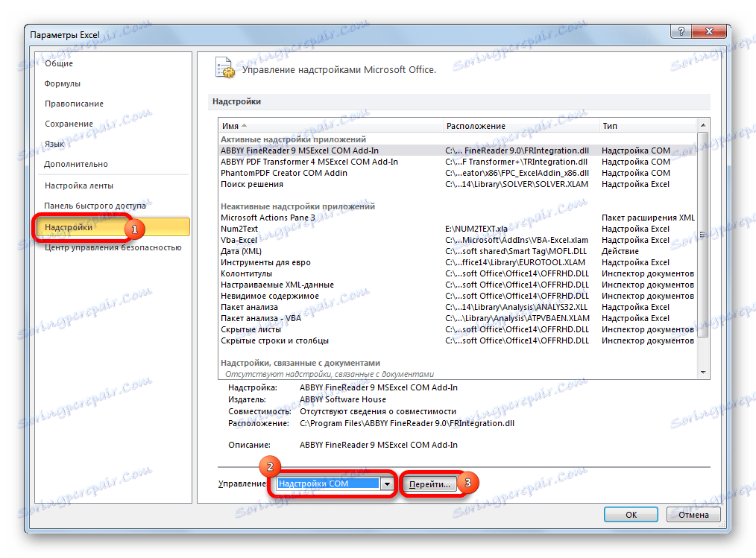Select Настраиваемые XML-данные row

458,285
